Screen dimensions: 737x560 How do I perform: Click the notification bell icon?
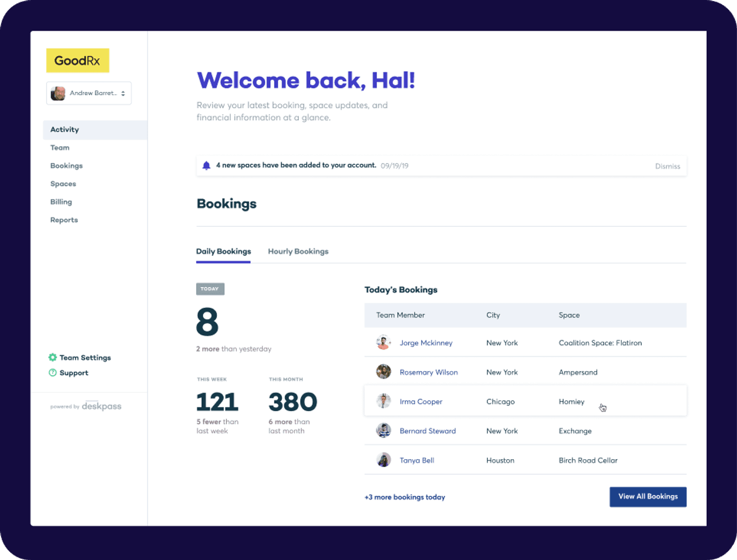[x=206, y=165]
